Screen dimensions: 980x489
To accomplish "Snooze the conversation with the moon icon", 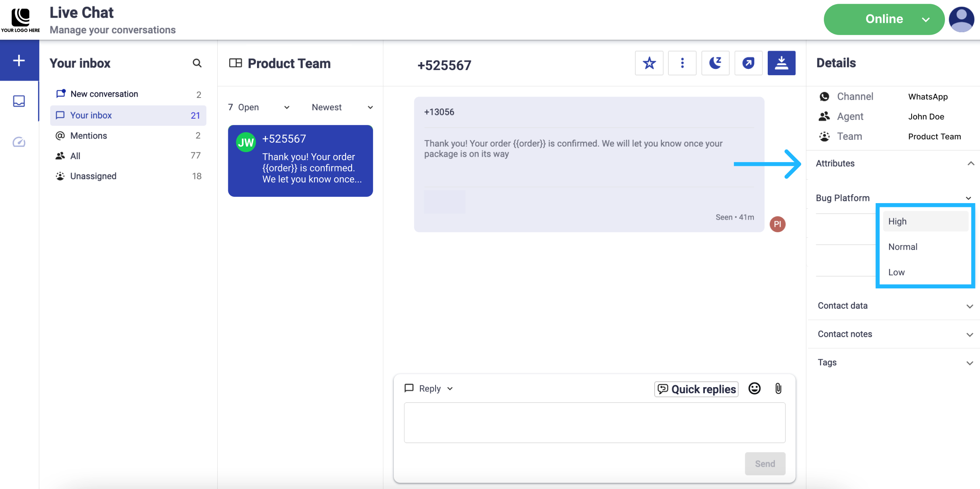I will point(715,63).
